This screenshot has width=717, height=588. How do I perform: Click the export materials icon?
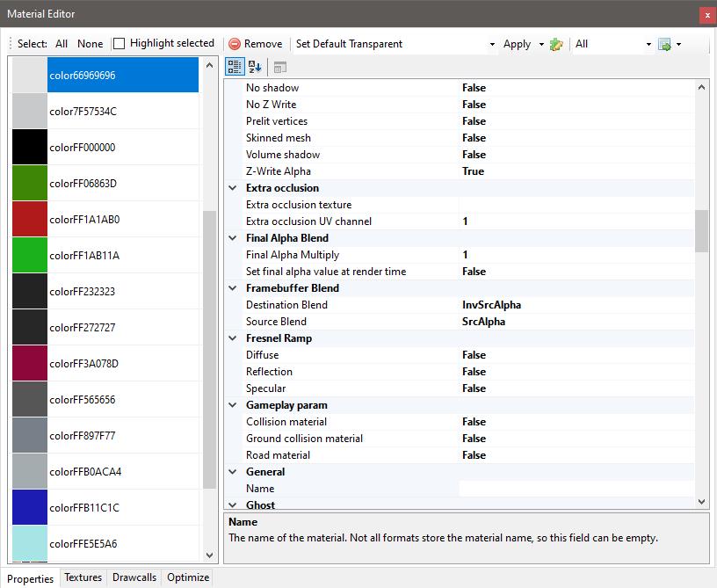click(664, 44)
